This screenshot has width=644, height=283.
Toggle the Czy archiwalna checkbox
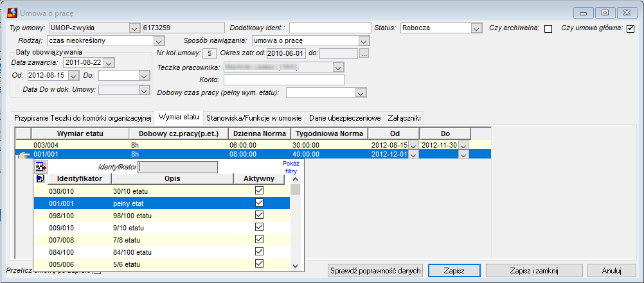click(x=548, y=29)
